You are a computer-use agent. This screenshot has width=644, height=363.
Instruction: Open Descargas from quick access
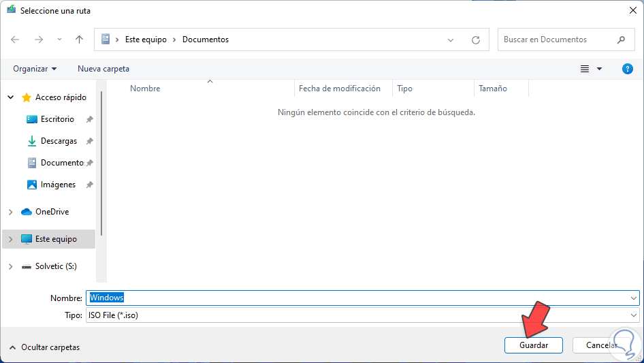[x=59, y=141]
